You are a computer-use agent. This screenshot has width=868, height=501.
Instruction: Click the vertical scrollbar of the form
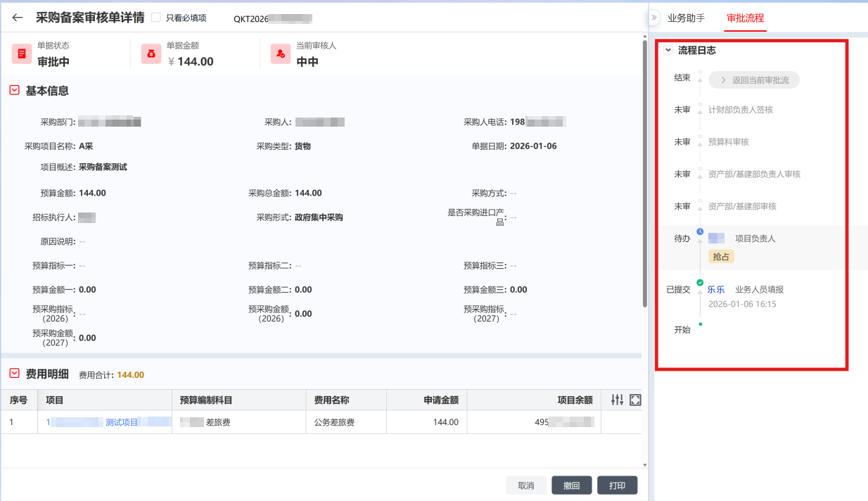[644, 176]
